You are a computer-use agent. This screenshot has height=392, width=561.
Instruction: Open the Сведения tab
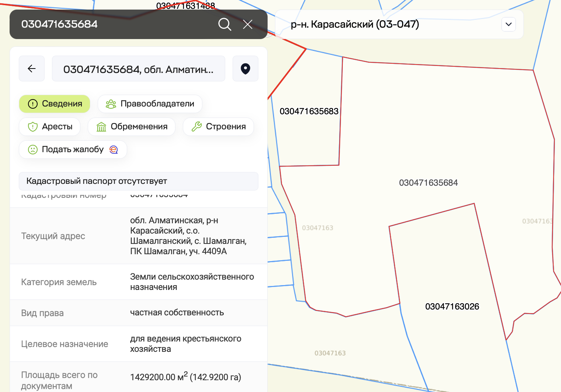[55, 104]
